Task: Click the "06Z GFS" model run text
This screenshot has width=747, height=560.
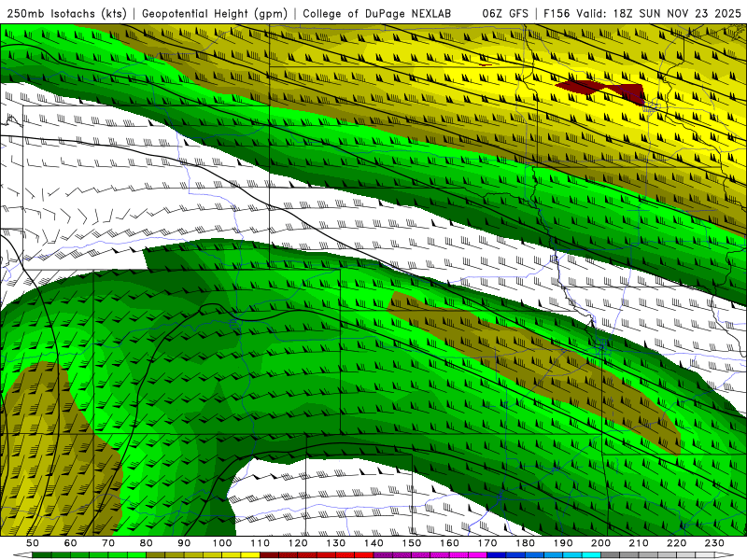Action: 505,13
